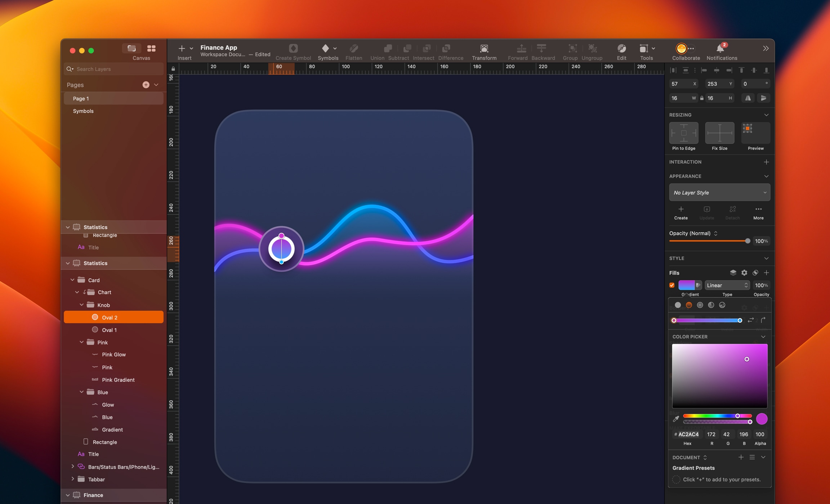Image resolution: width=830 pixels, height=504 pixels.
Task: Click the flip horizontally icon
Action: coord(748,98)
